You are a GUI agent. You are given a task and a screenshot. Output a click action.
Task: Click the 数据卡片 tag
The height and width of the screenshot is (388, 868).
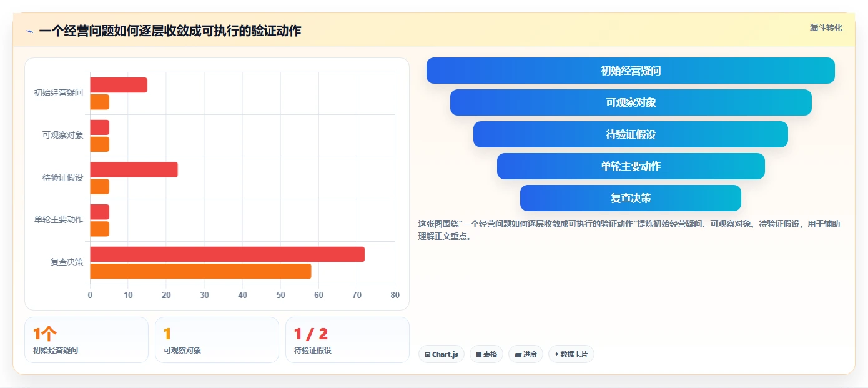571,354
